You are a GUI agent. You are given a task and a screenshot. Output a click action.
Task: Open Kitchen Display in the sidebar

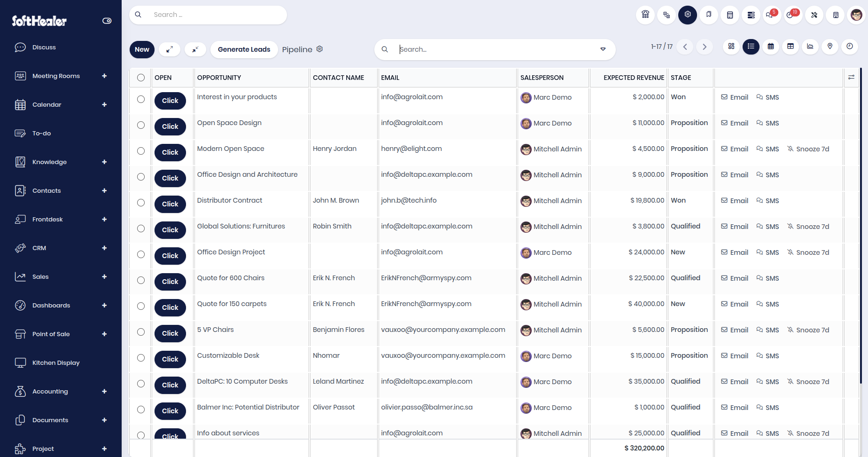[x=56, y=362]
